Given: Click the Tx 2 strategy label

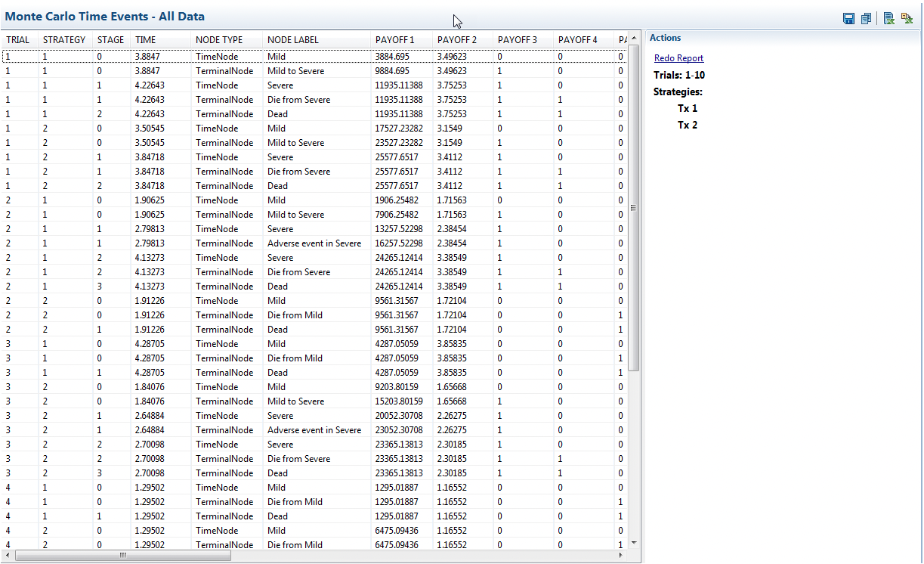Looking at the screenshot, I should (688, 126).
